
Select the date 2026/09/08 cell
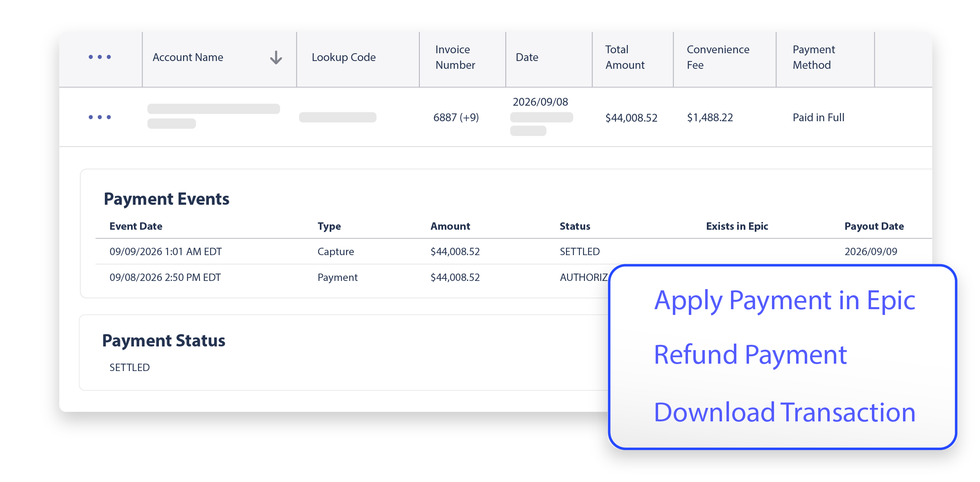[x=540, y=102]
